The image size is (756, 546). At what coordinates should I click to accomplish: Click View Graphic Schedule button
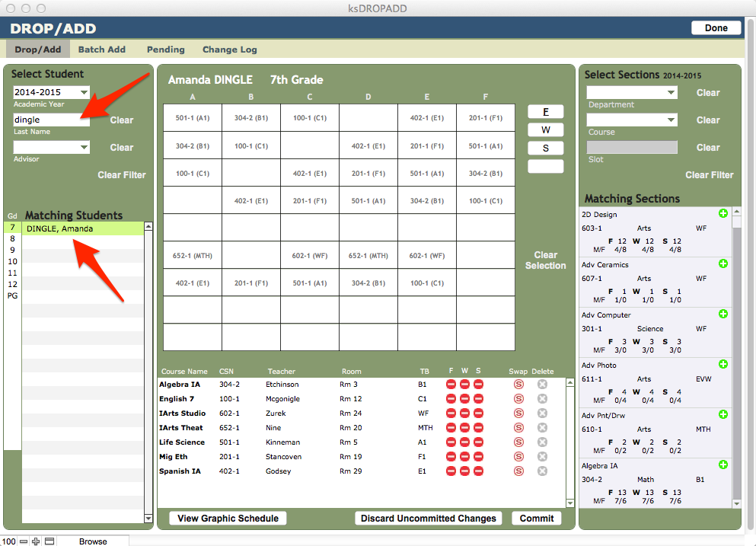coord(228,519)
